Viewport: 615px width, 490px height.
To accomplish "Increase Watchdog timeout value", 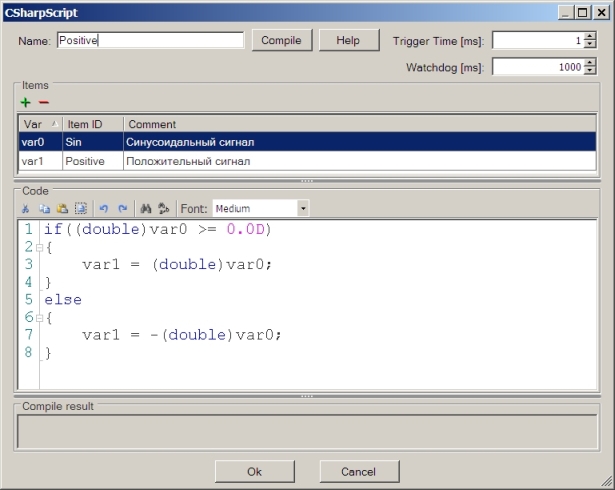I will [x=590, y=62].
